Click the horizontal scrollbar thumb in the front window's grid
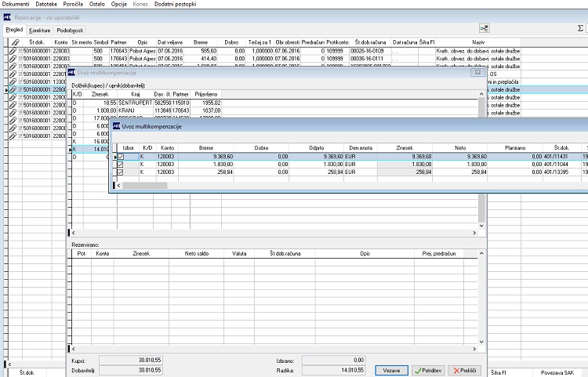Image resolution: width=588 pixels, height=377 pixels. pyautogui.click(x=145, y=186)
